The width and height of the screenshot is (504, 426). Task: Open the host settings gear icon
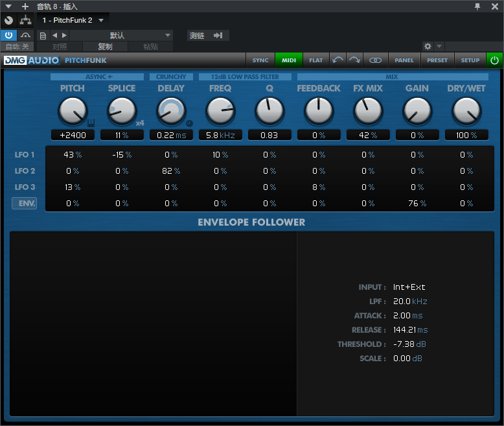click(428, 46)
